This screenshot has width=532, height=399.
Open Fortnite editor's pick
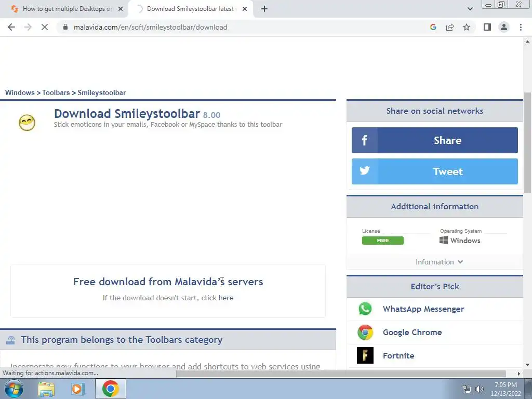coord(398,356)
